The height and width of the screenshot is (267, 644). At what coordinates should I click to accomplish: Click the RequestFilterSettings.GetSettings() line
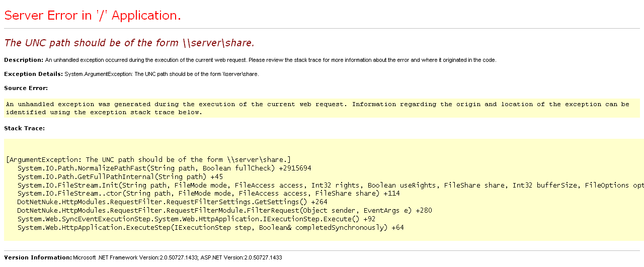(x=172, y=202)
